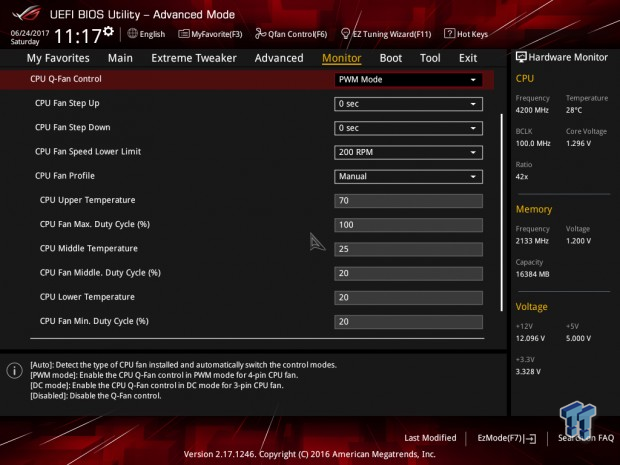Click the Qfan Control fan icon
This screenshot has height=465, width=620.
pos(260,34)
